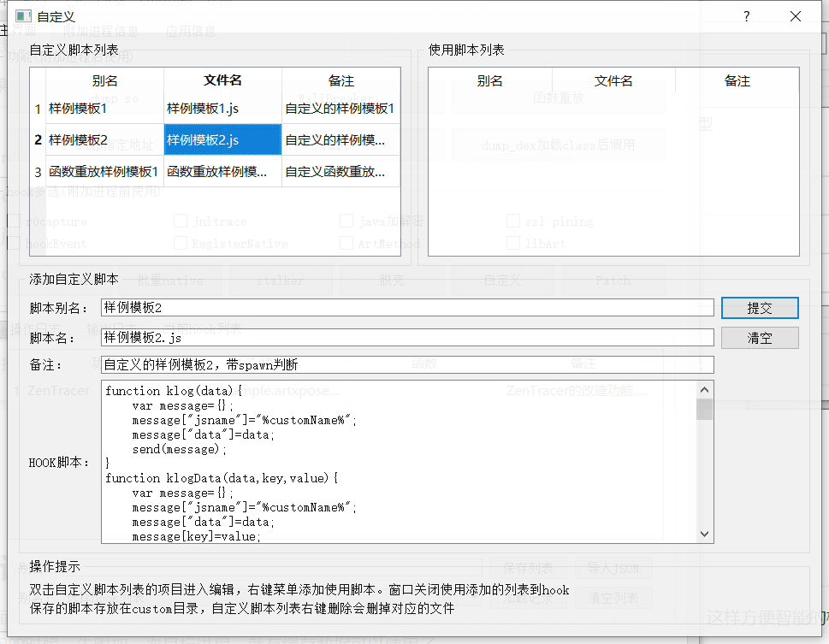Click 备注 column header in 使用脚本列表
Screen dimensions: 829x644
(737, 80)
